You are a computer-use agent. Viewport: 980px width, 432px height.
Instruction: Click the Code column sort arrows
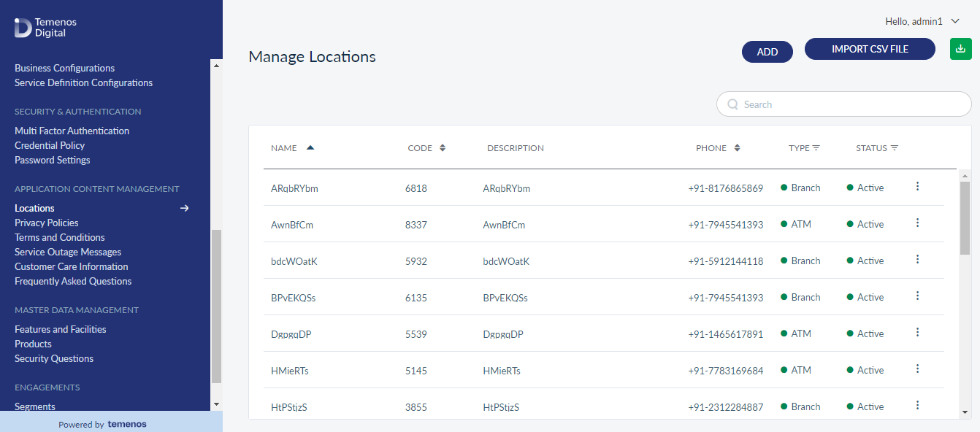(x=442, y=148)
